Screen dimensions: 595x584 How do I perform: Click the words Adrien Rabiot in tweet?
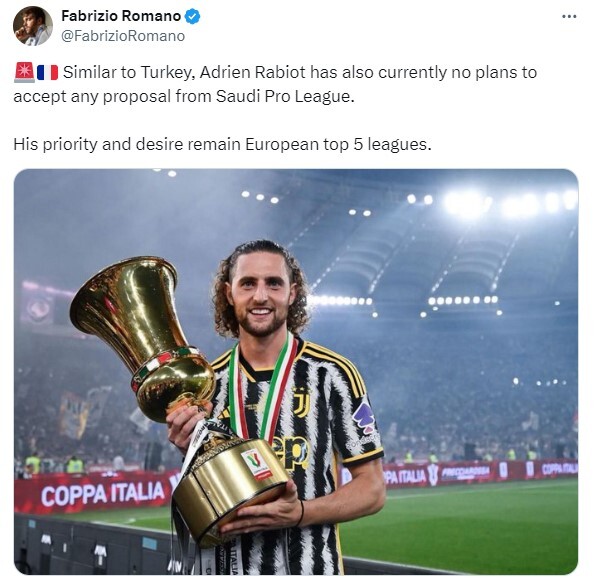coord(252,72)
